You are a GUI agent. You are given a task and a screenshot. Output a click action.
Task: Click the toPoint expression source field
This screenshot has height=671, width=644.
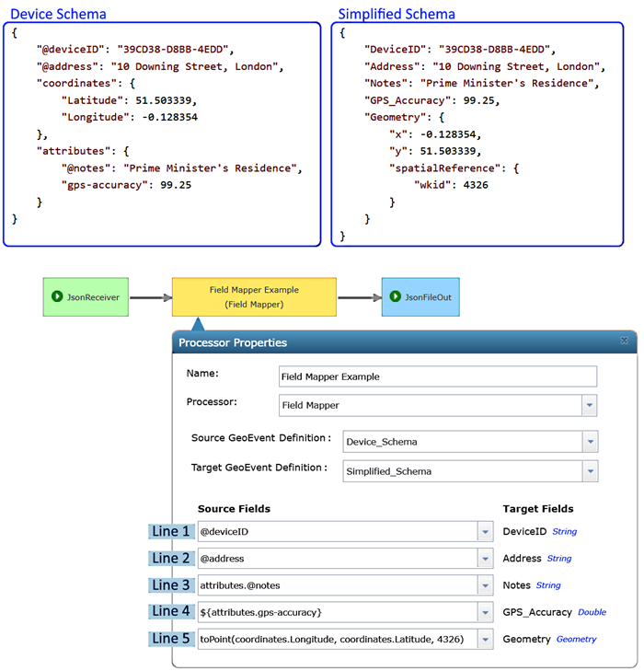point(336,639)
